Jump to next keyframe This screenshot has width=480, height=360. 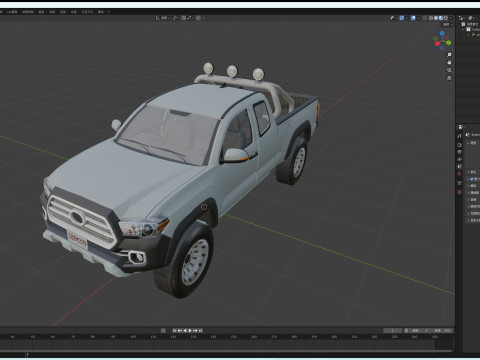tap(195, 330)
